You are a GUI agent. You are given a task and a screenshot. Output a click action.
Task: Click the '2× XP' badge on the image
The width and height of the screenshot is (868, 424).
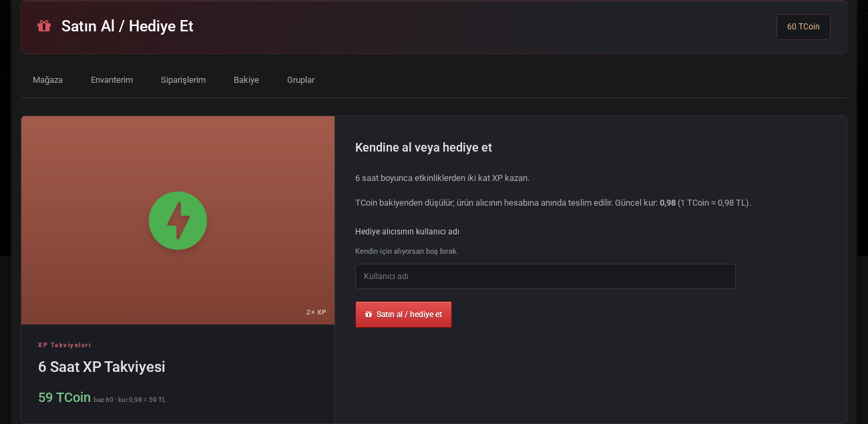pos(316,312)
